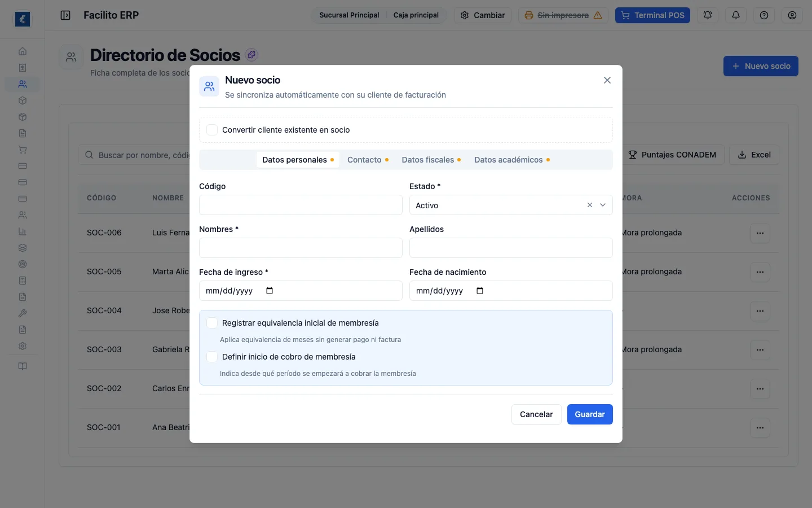Click the Facilito logo at top left
812x508 pixels.
(x=23, y=19)
